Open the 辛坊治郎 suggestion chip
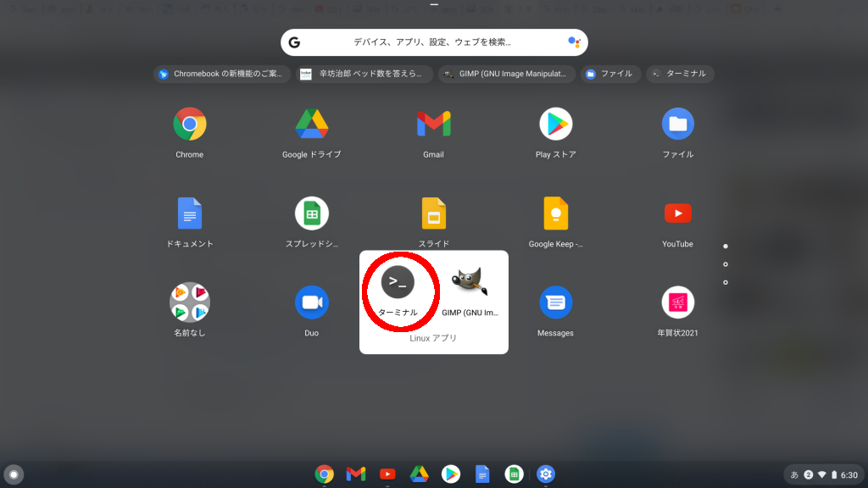This screenshot has width=868, height=488. coord(363,74)
